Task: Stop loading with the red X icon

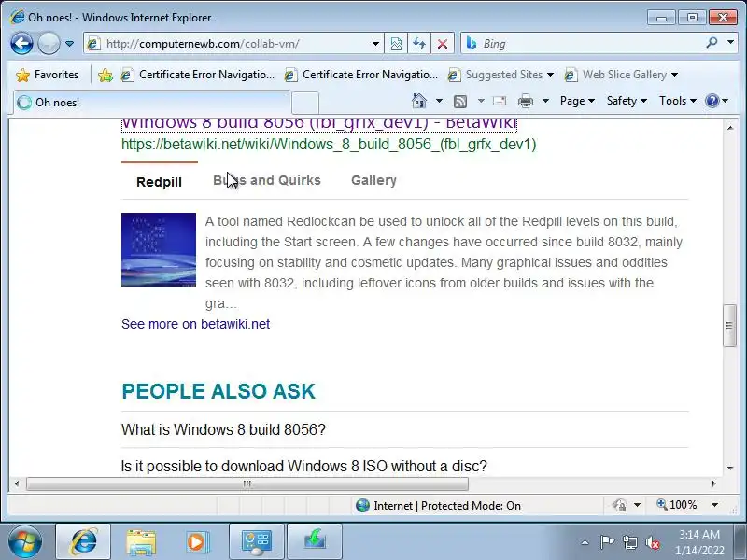Action: point(443,44)
